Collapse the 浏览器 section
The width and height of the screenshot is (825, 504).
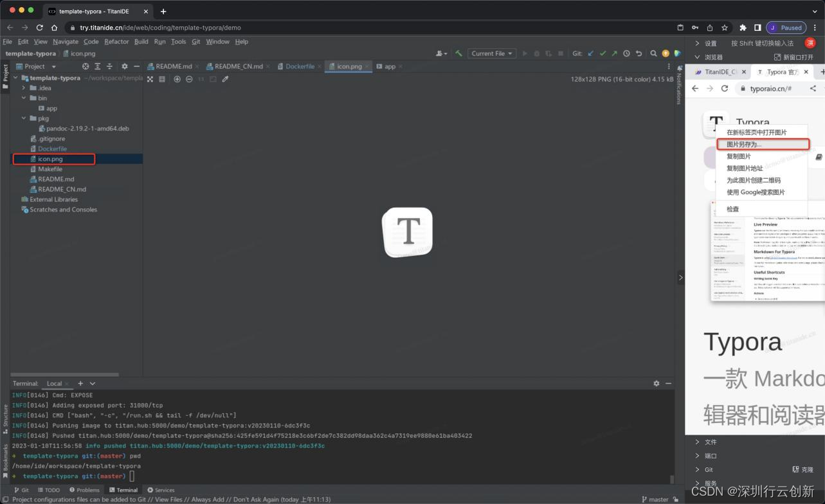point(698,57)
